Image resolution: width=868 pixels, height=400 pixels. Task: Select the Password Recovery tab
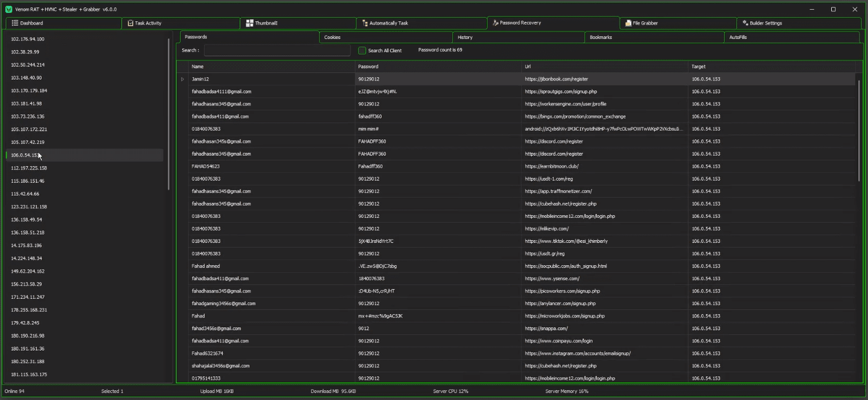pyautogui.click(x=553, y=23)
